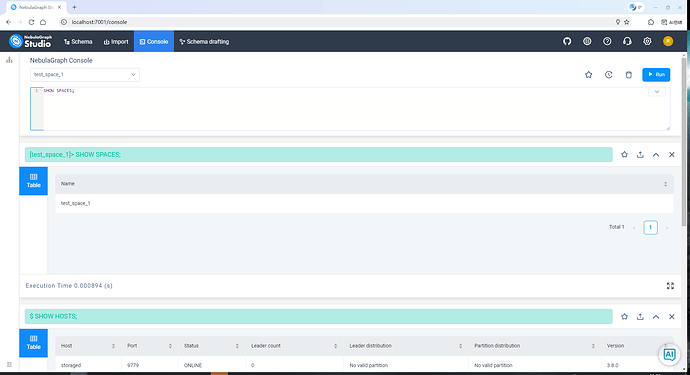The height and width of the screenshot is (375, 690).
Task: Reload the browser page
Action: point(31,22)
